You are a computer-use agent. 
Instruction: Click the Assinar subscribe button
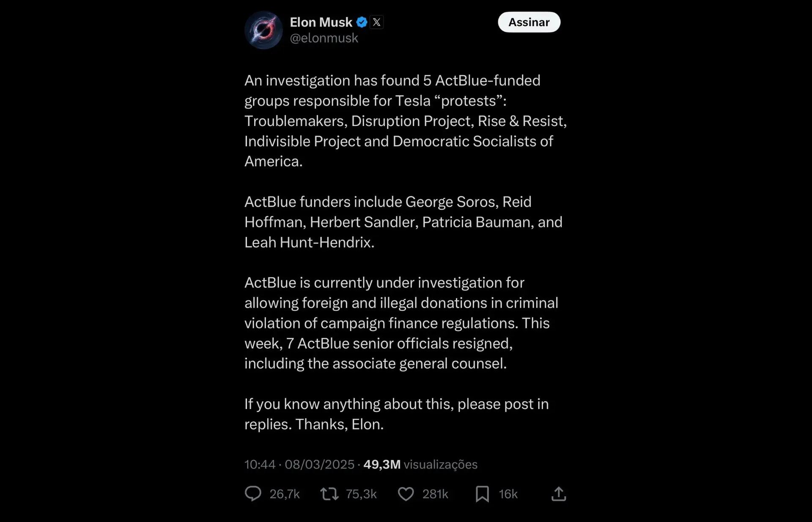529,22
